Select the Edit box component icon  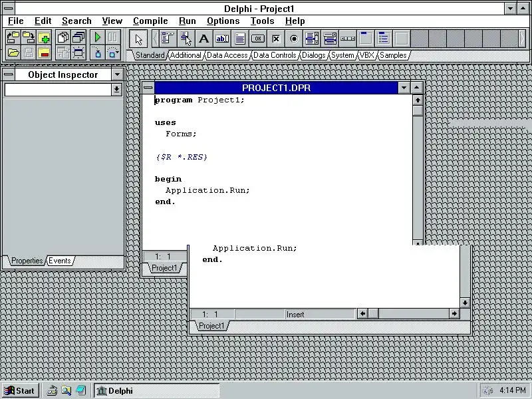coord(222,39)
